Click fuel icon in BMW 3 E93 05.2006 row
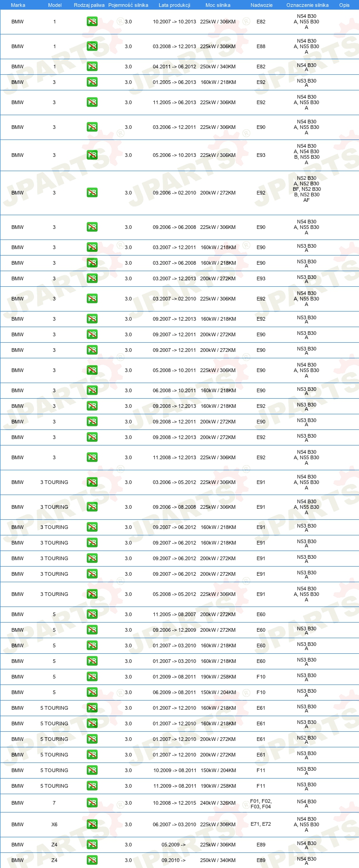Image resolution: width=359 pixels, height=868 pixels. click(x=92, y=155)
